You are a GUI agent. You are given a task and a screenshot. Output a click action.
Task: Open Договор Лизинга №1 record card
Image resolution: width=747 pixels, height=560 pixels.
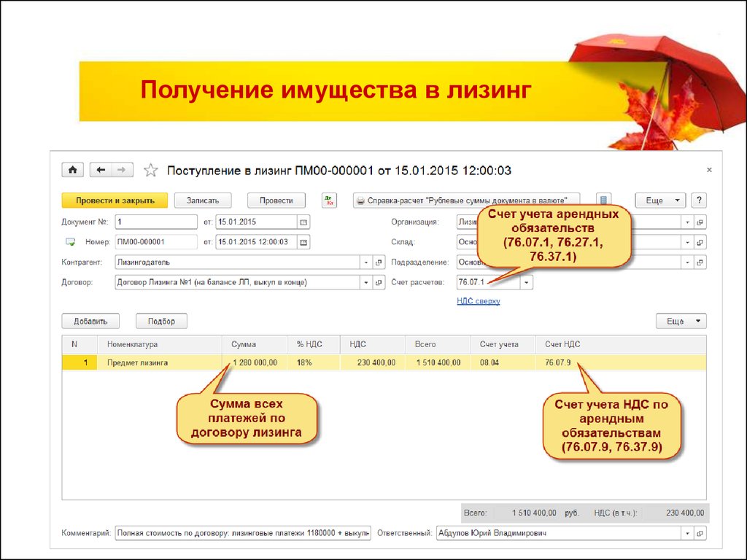pyautogui.click(x=379, y=282)
